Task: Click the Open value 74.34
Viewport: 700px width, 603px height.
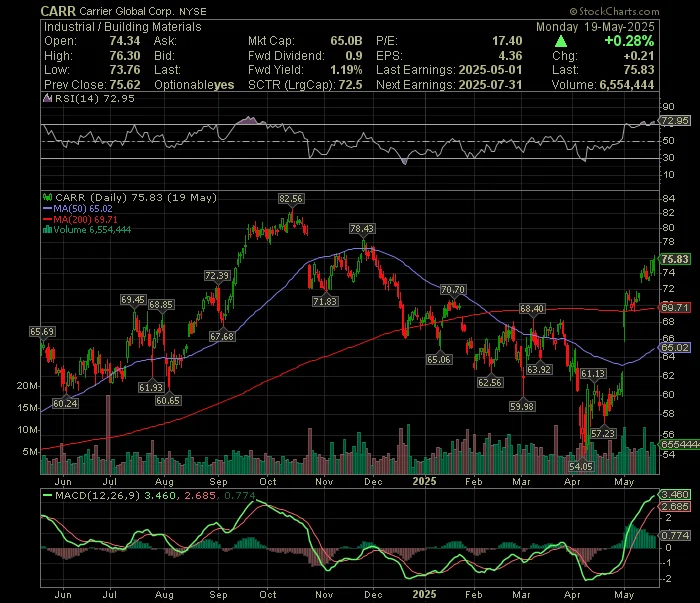Action: pos(125,41)
